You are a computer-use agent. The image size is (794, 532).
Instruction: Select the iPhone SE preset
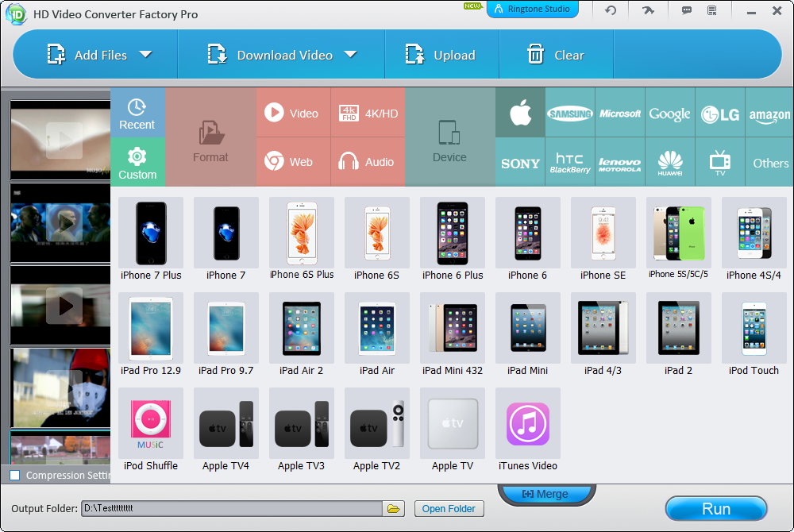(603, 240)
